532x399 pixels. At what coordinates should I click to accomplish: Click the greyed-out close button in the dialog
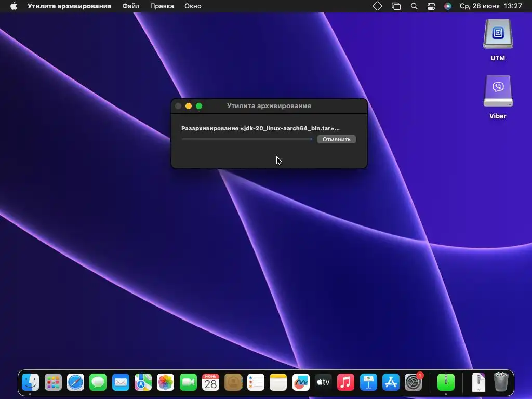[x=178, y=106]
